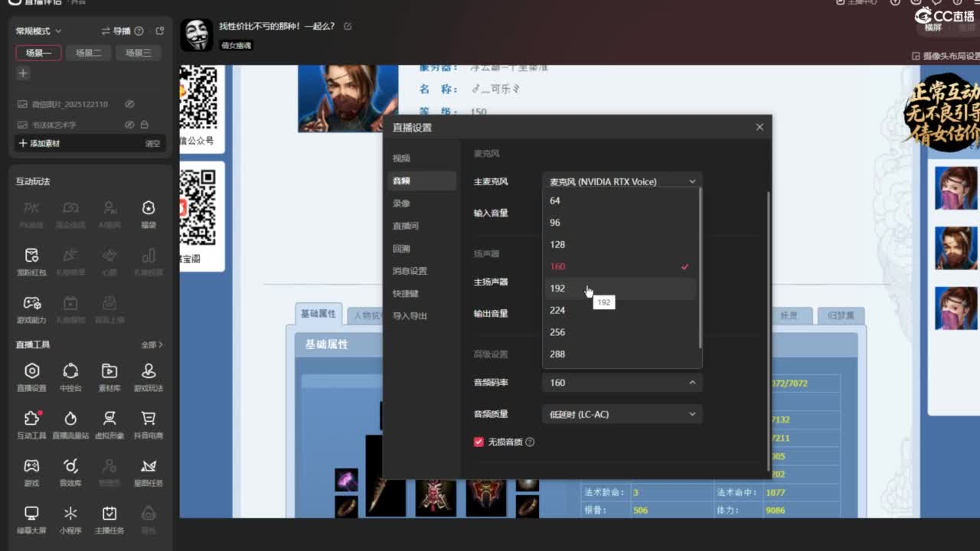Click the 福袋 lucky bag icon
Image resolution: width=980 pixels, height=551 pixels.
[149, 213]
